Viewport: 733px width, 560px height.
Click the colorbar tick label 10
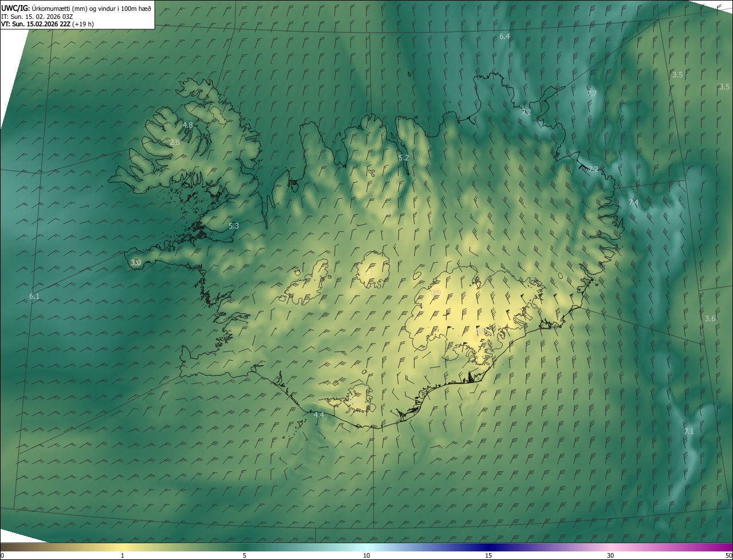click(x=366, y=555)
